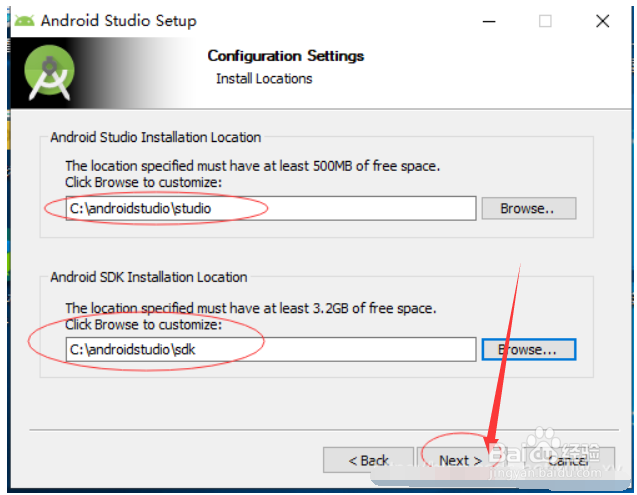Screen dimensions: 637x495
Task: Click the '500MB of free space' text
Action: point(376,166)
